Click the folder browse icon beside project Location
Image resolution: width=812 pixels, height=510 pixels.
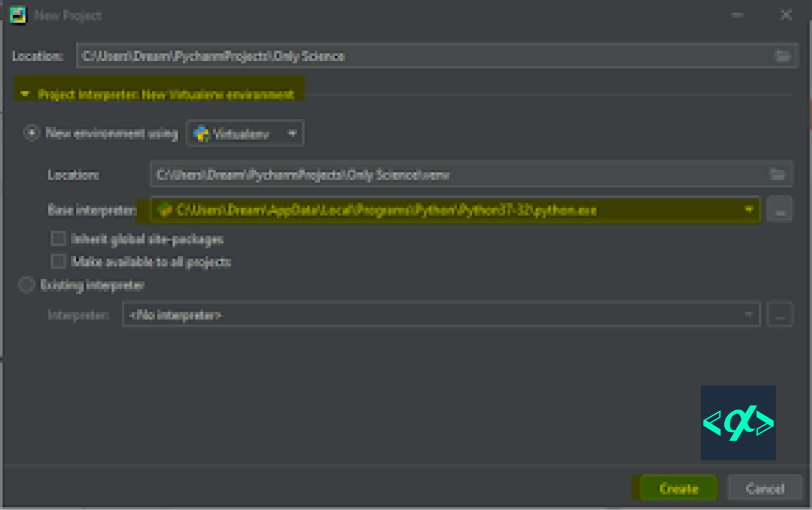click(x=783, y=55)
